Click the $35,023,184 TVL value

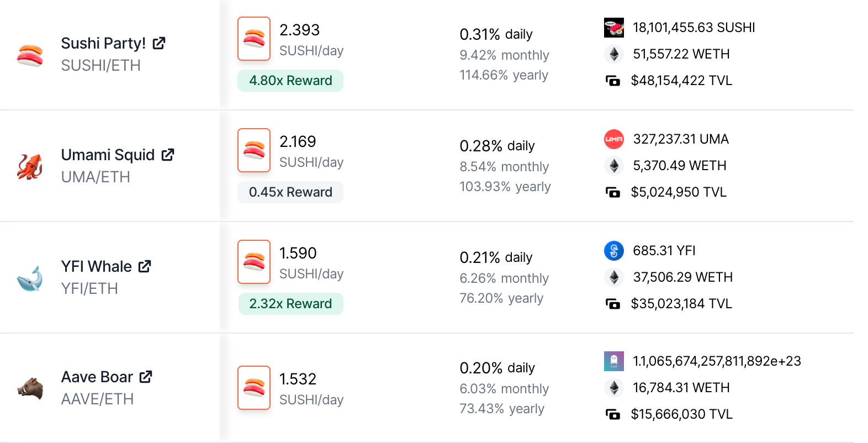(x=681, y=304)
